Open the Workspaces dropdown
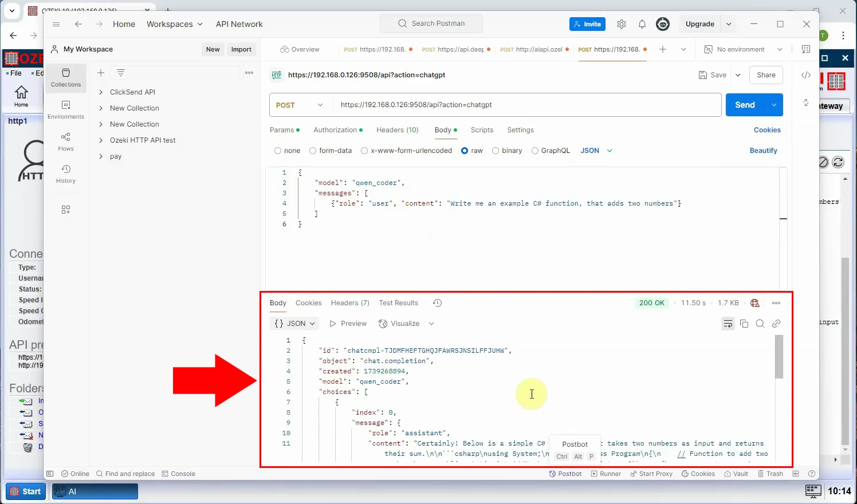857x504 pixels. (x=175, y=24)
